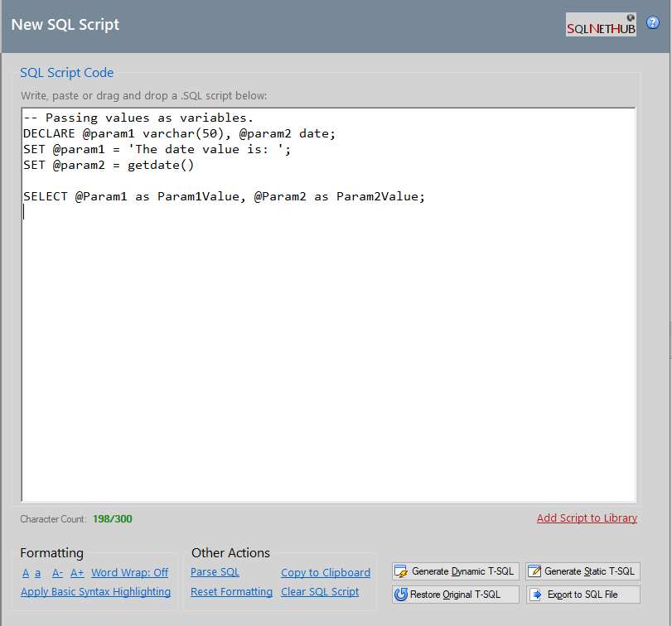The image size is (672, 626).
Task: Click Copy to Clipboard link
Action: [x=326, y=572]
